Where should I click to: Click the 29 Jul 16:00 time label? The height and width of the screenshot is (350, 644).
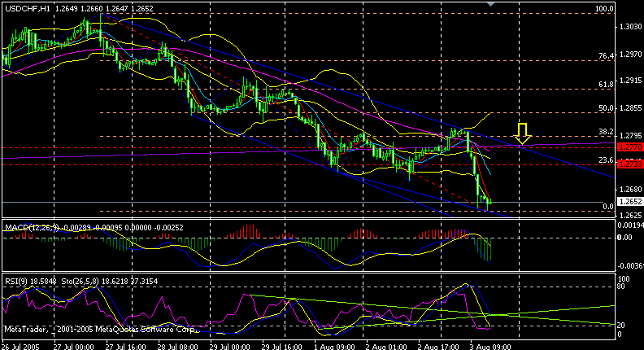click(281, 346)
